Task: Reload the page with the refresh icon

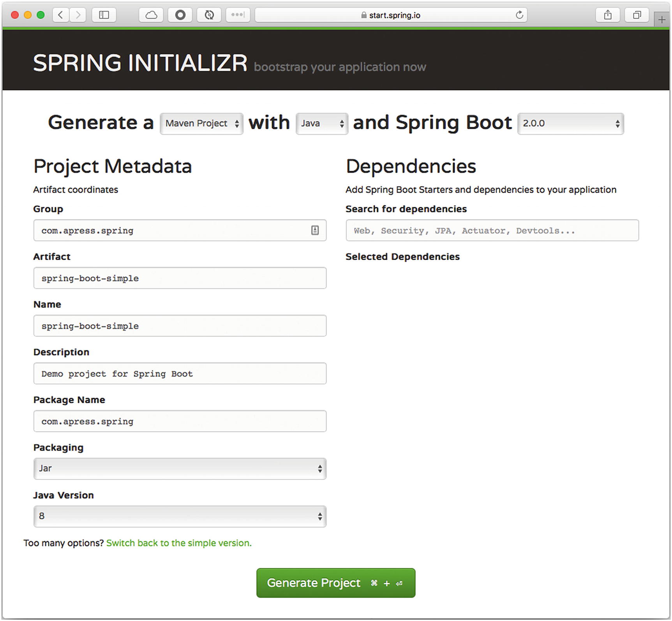Action: coord(519,15)
